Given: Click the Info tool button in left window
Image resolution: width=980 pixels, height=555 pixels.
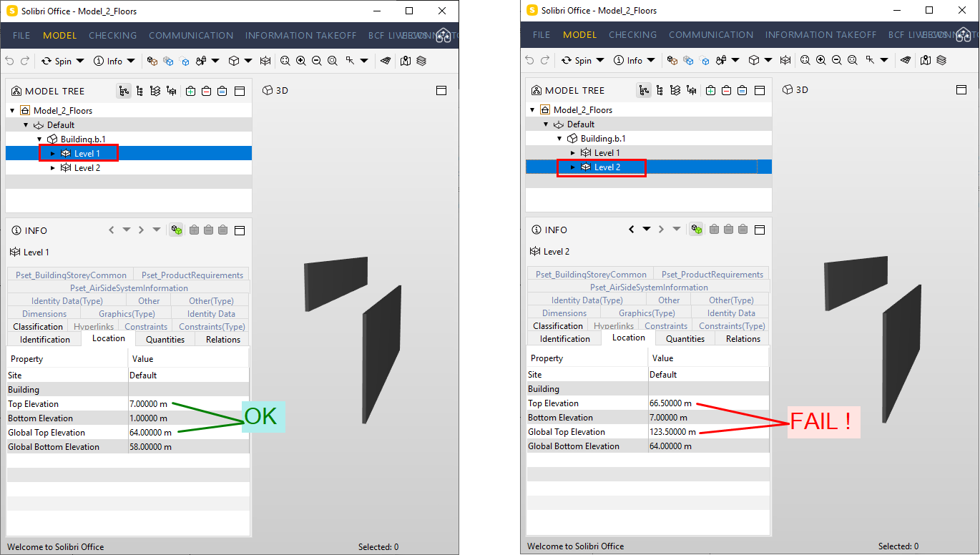Looking at the screenshot, I should [109, 61].
